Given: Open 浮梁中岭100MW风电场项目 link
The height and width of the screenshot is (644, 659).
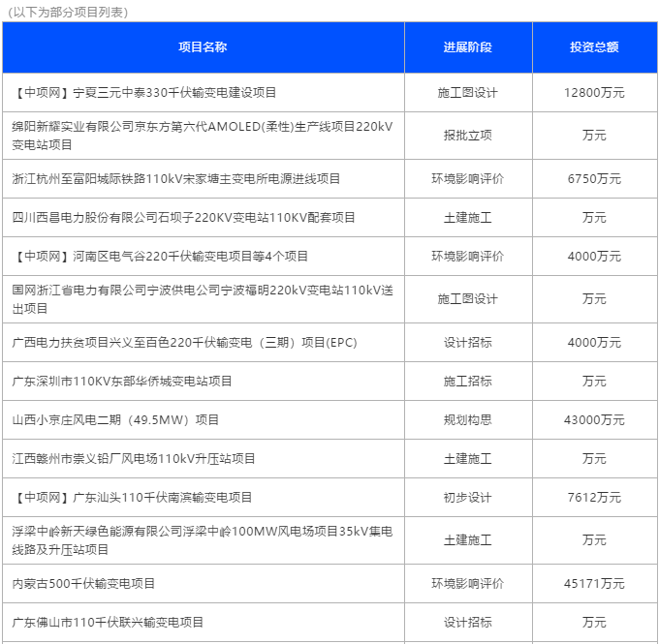Looking at the screenshot, I should [x=198, y=540].
